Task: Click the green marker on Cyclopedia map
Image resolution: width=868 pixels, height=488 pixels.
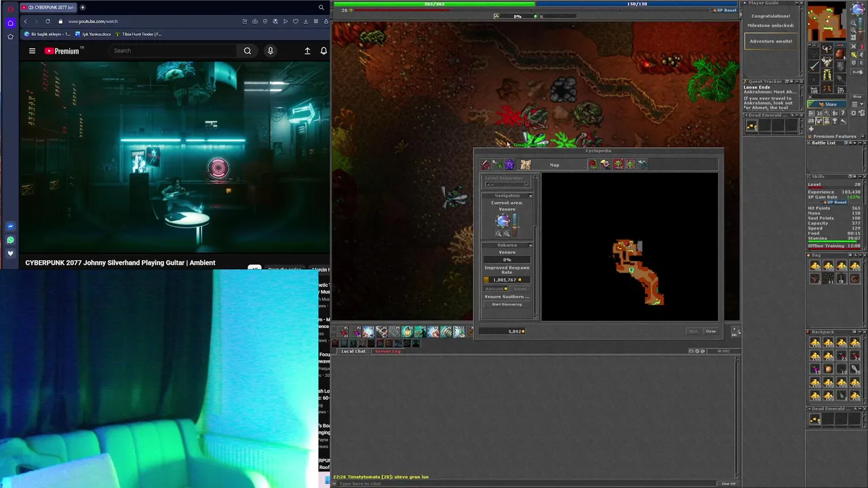Action: coord(631,270)
